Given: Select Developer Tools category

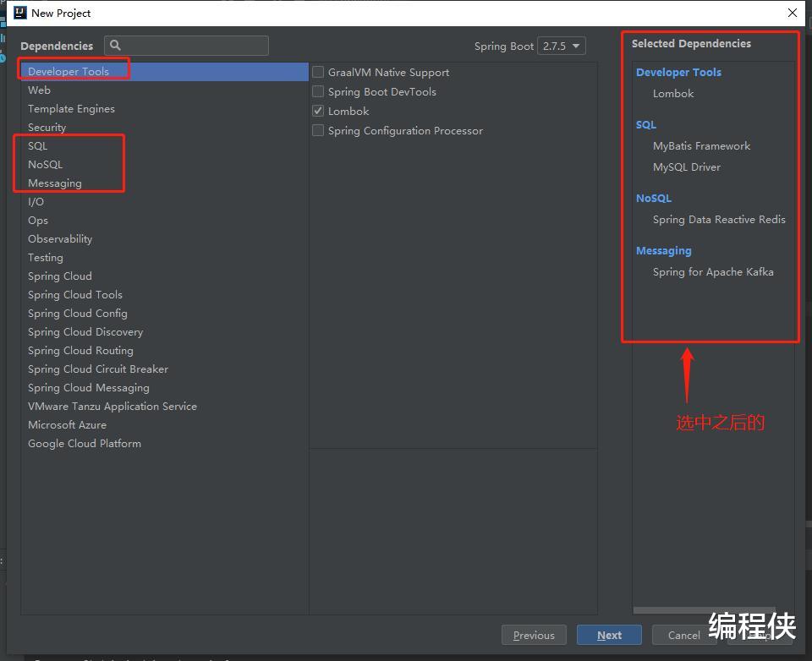Looking at the screenshot, I should 165,72.
